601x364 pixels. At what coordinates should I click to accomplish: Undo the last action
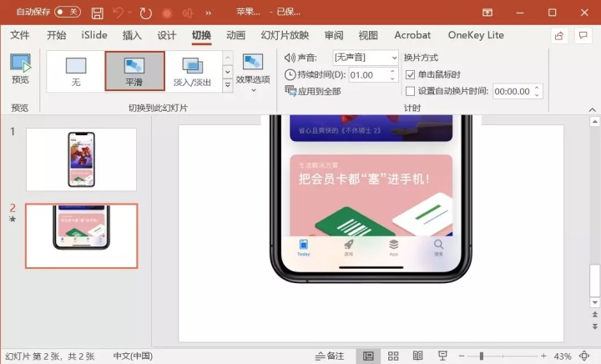[118, 13]
